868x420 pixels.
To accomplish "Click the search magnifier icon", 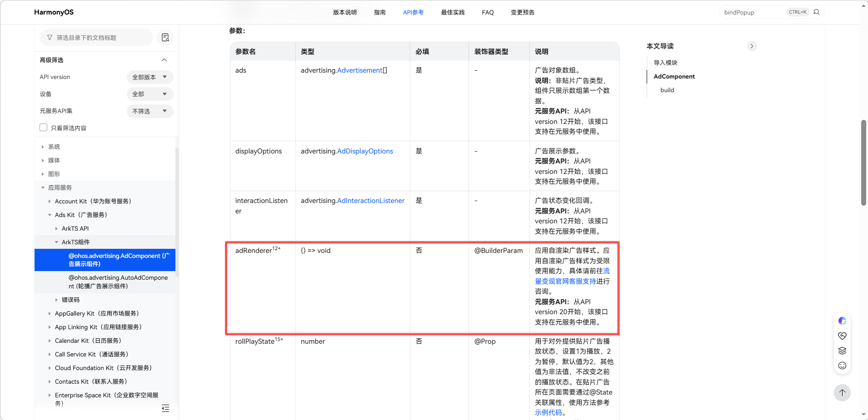I will click(x=816, y=12).
